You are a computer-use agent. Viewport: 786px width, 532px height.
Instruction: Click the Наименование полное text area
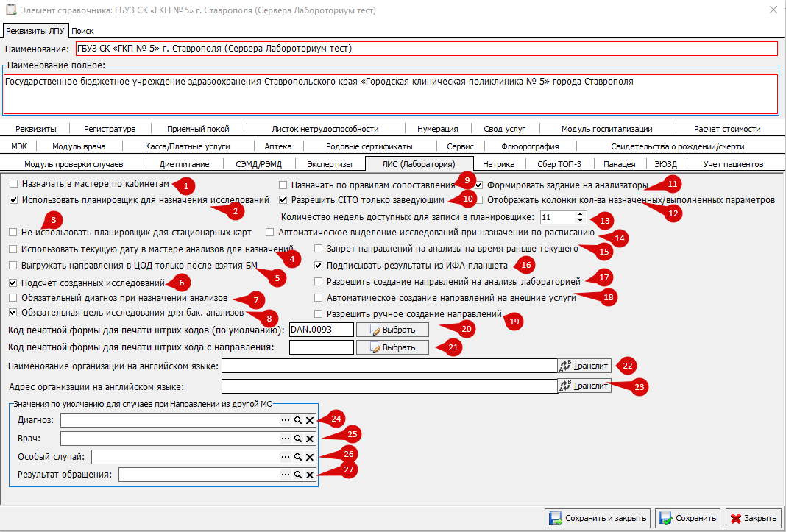pyautogui.click(x=391, y=93)
